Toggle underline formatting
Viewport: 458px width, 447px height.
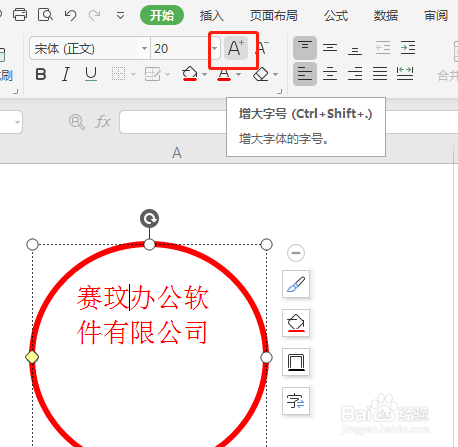[x=91, y=74]
